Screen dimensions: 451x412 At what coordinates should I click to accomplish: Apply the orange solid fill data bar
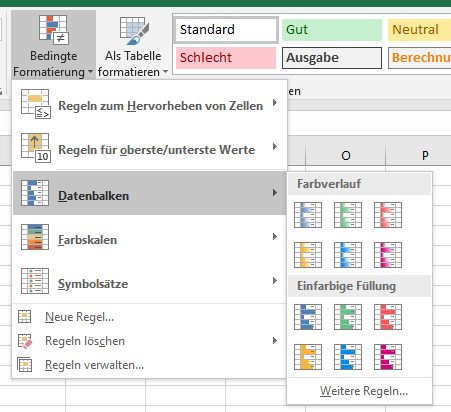click(x=308, y=357)
